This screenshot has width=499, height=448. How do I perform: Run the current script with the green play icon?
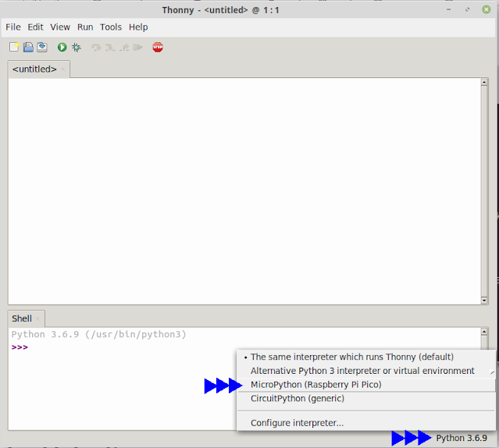coord(62,48)
